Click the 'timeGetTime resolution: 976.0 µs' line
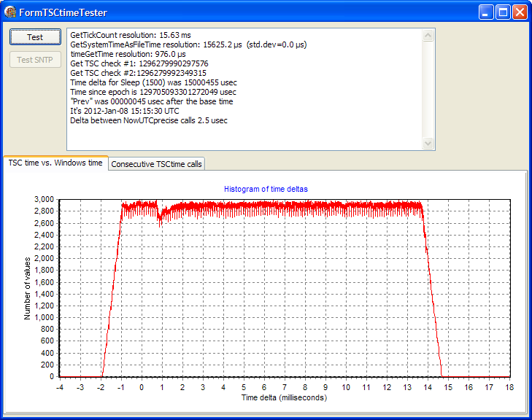 click(128, 54)
